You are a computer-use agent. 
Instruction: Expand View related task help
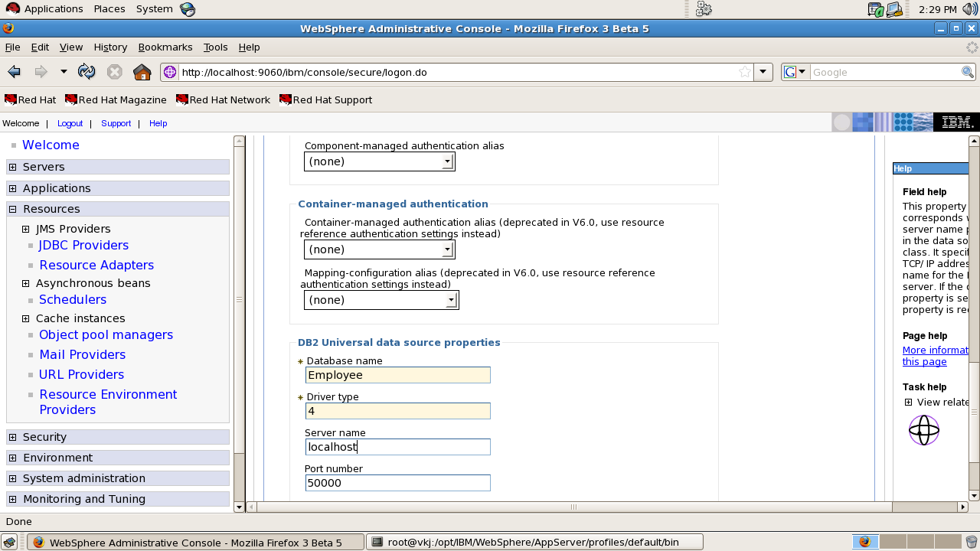pyautogui.click(x=908, y=403)
